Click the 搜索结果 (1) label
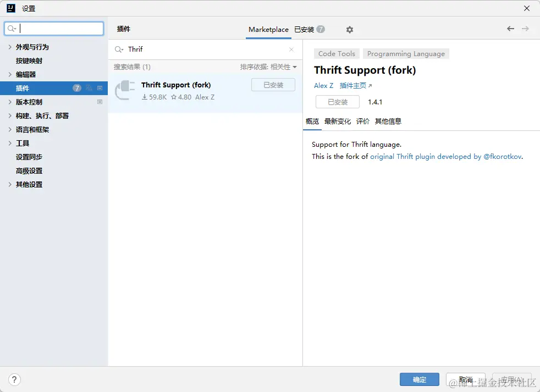This screenshot has height=392, width=540. pyautogui.click(x=132, y=67)
